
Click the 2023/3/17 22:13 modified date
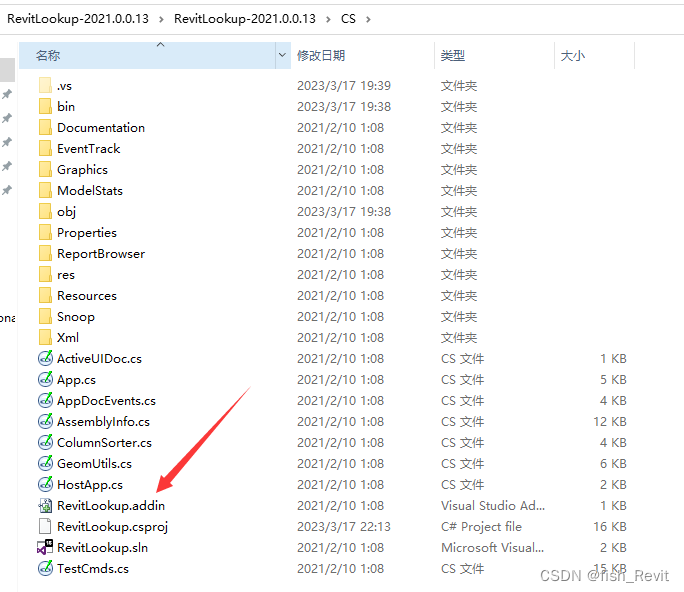(344, 526)
